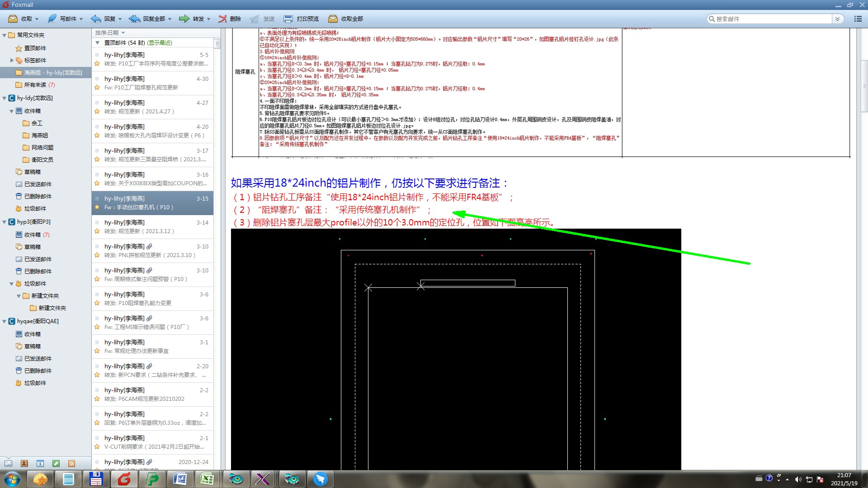
Task: Open the dropdown arrow next to 写邮件
Action: [x=81, y=19]
